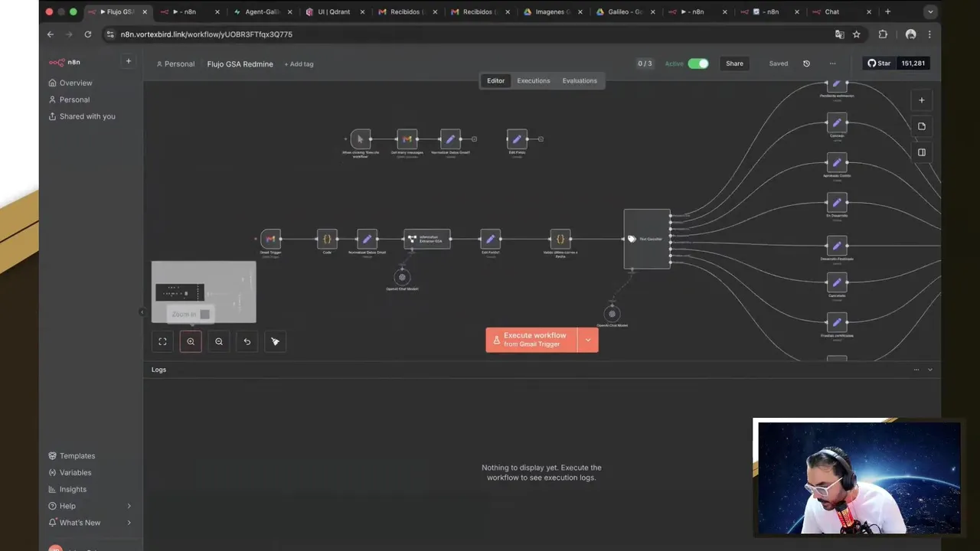
Task: Open workflow history clock icon
Action: [x=806, y=64]
